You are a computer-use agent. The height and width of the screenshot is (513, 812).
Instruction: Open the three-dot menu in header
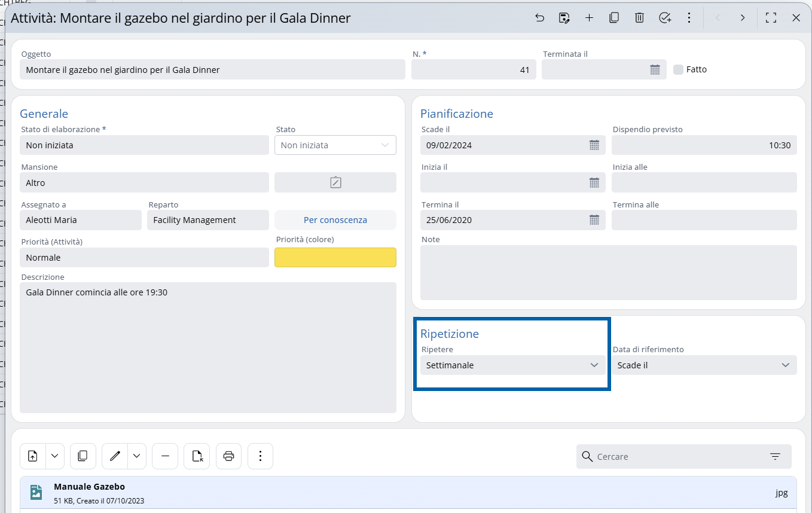click(x=689, y=18)
